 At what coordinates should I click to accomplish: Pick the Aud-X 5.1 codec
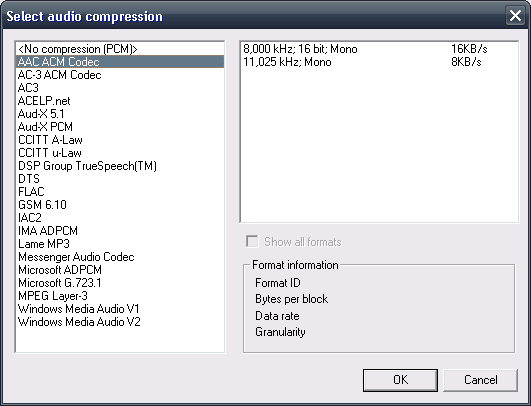[x=120, y=114]
